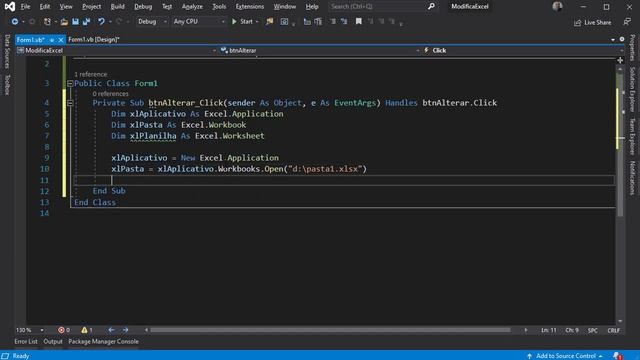Open the Click member dropdown
640x360 pixels.
[x=524, y=51]
